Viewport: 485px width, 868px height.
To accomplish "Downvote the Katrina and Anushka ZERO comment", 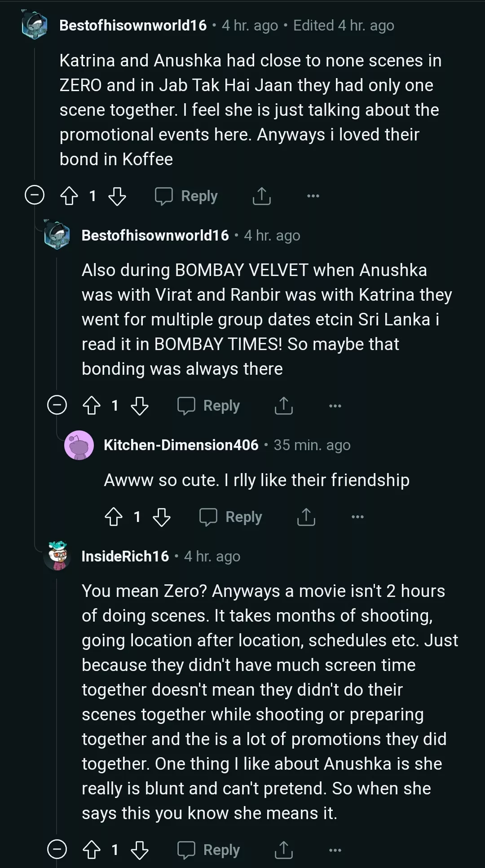I will tap(117, 196).
